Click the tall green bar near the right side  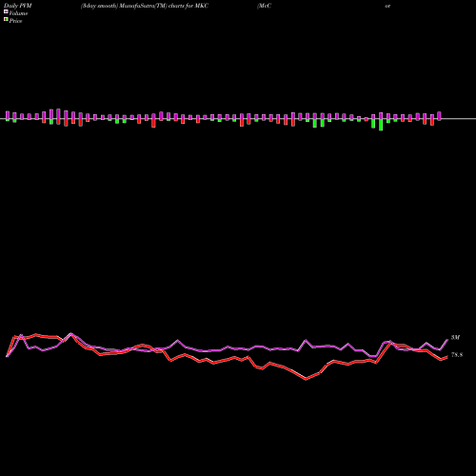coord(381,125)
